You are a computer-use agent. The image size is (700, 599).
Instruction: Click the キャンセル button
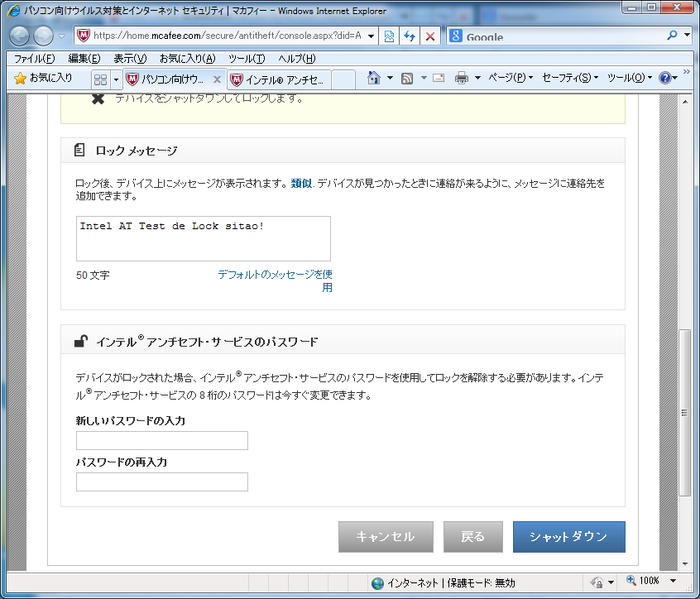(386, 536)
